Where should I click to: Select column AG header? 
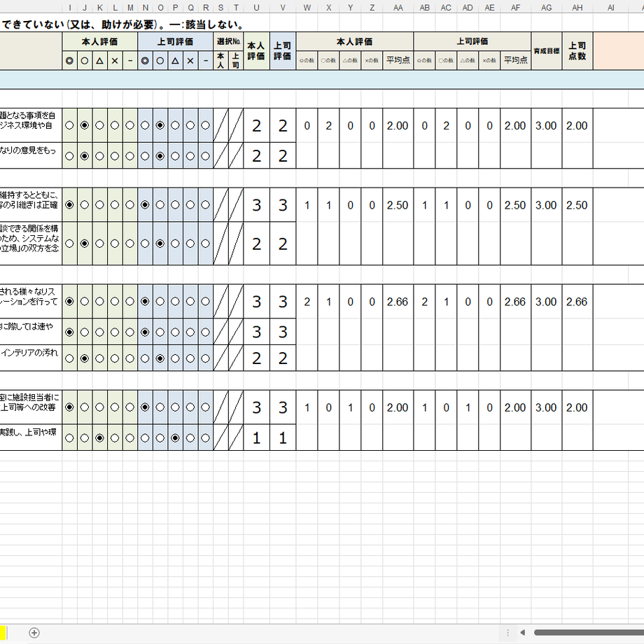[546, 8]
